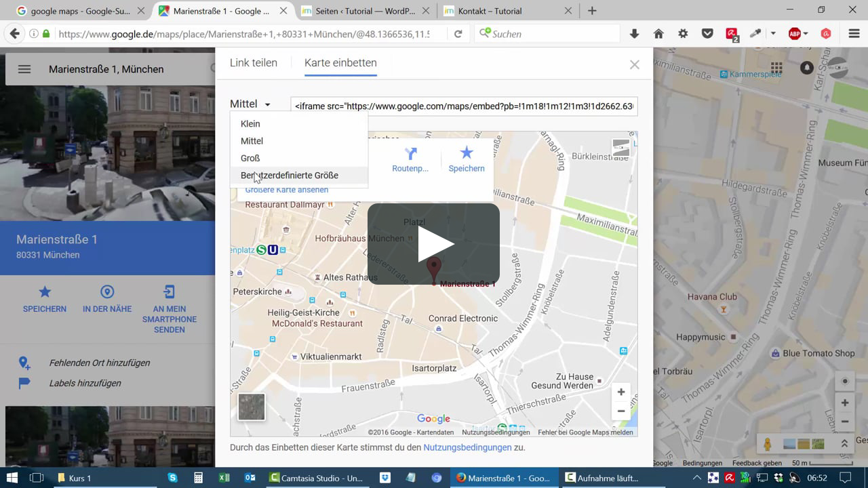Expand the Adblock Plus dropdown arrow
The image size is (868, 488).
[x=806, y=34]
